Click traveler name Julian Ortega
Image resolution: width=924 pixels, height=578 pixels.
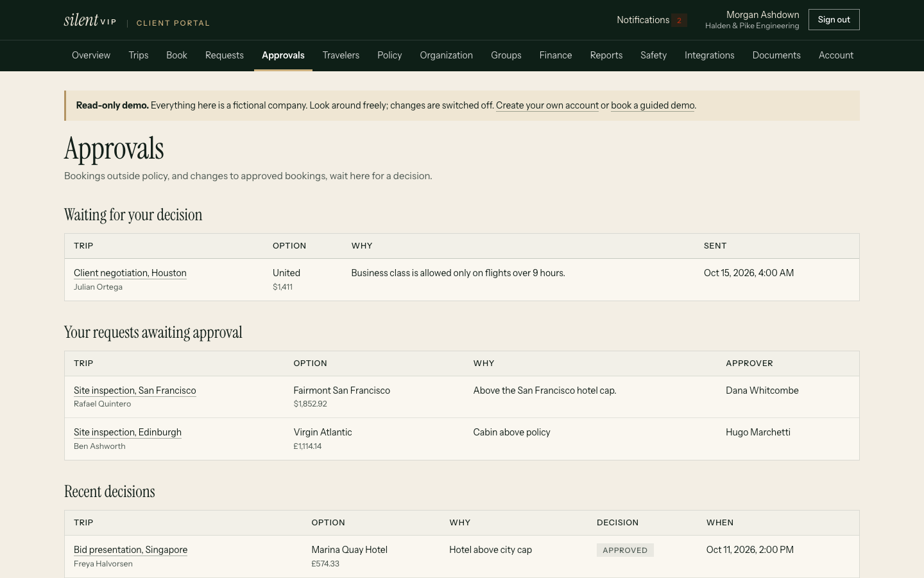[x=98, y=287]
